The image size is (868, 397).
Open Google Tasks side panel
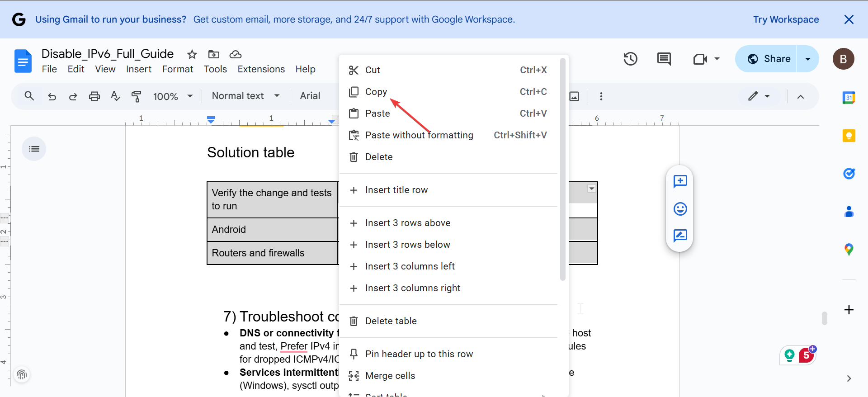(849, 173)
